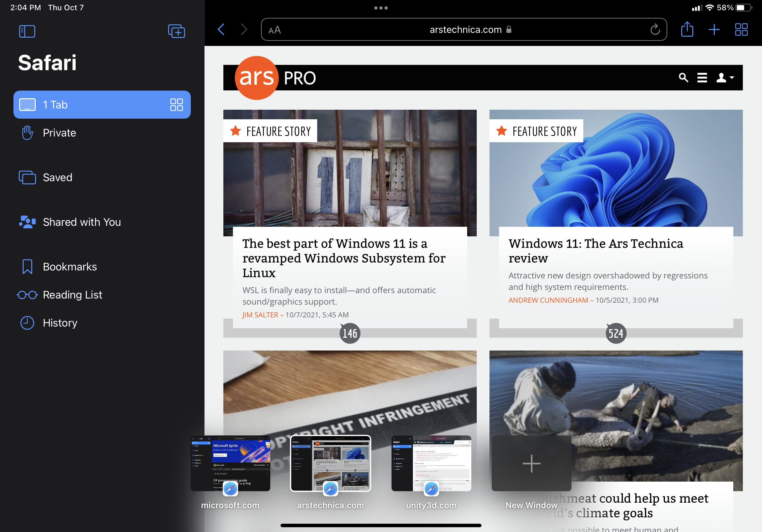
Task: Add a new tab with plus icon
Action: [714, 30]
